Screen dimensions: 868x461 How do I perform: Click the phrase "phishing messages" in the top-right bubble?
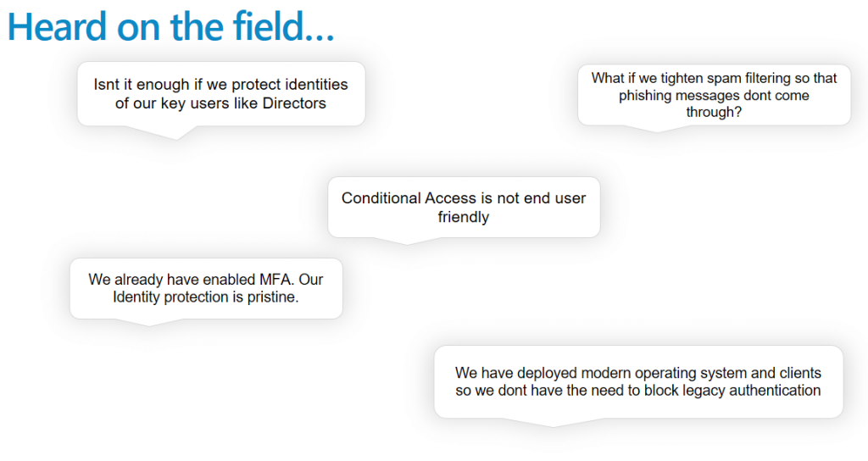tap(679, 96)
